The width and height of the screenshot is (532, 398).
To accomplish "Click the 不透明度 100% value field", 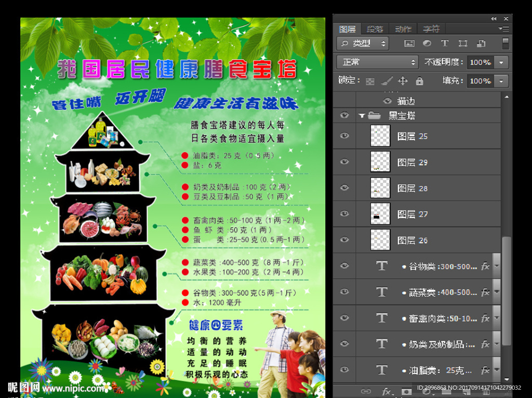I will click(481, 62).
